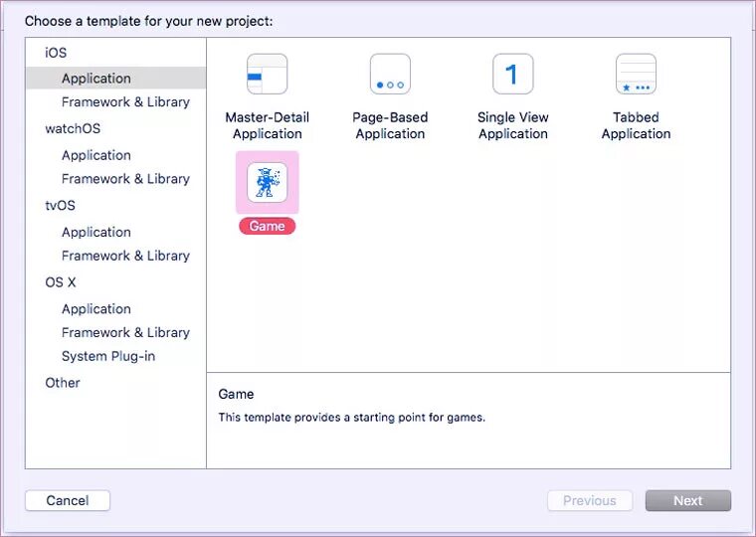
Task: Select Application under iOS
Action: click(x=115, y=79)
